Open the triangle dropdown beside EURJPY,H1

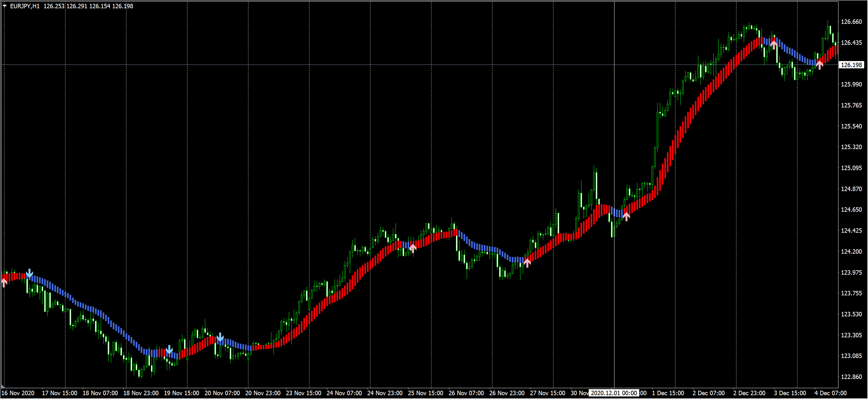(5, 6)
